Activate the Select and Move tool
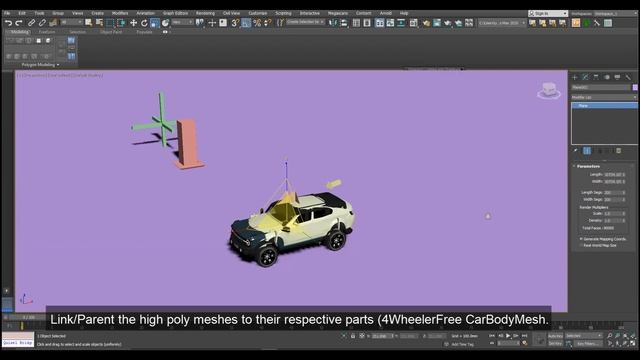640x360 pixels. (x=133, y=23)
